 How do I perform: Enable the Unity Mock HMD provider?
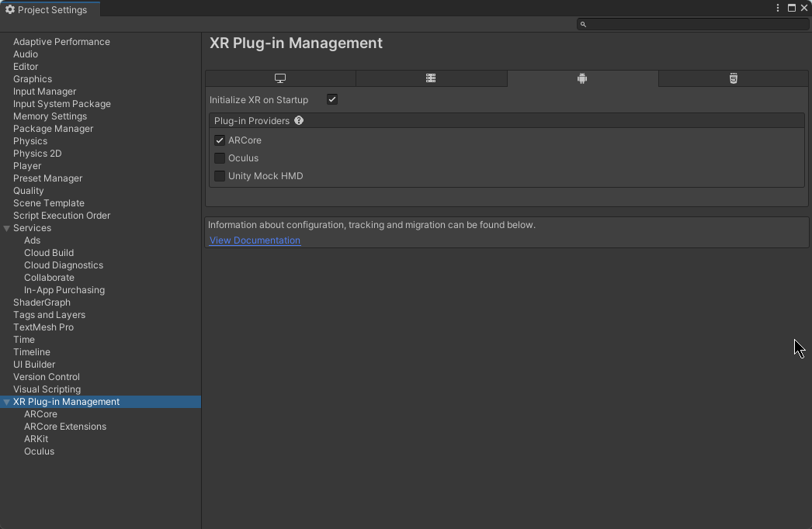(220, 176)
